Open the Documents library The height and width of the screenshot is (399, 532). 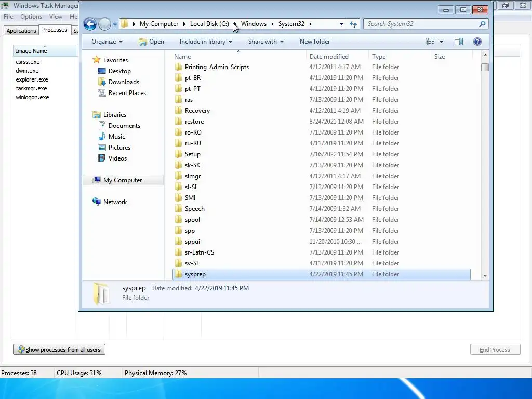click(x=124, y=126)
